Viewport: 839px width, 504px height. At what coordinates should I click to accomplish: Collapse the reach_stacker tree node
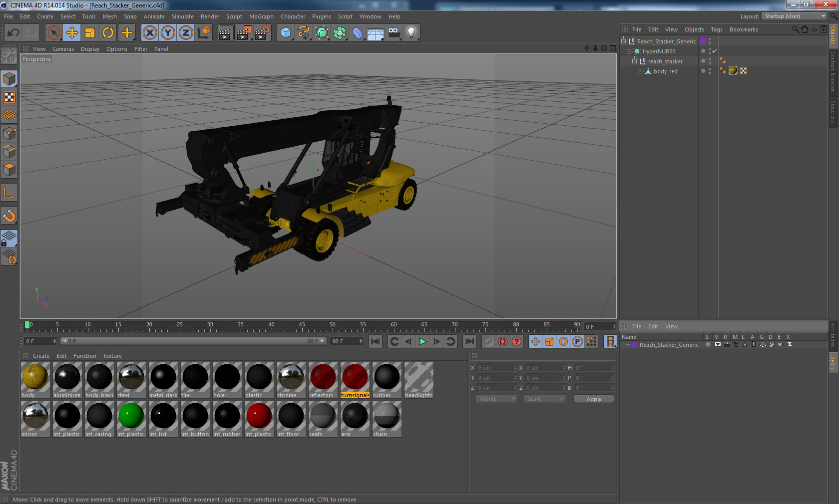click(635, 61)
